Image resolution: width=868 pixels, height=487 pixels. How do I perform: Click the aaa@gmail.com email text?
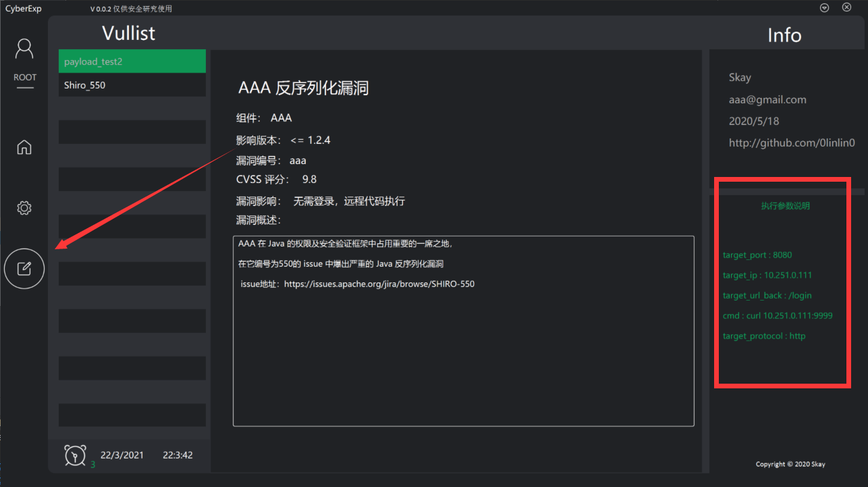tap(767, 100)
